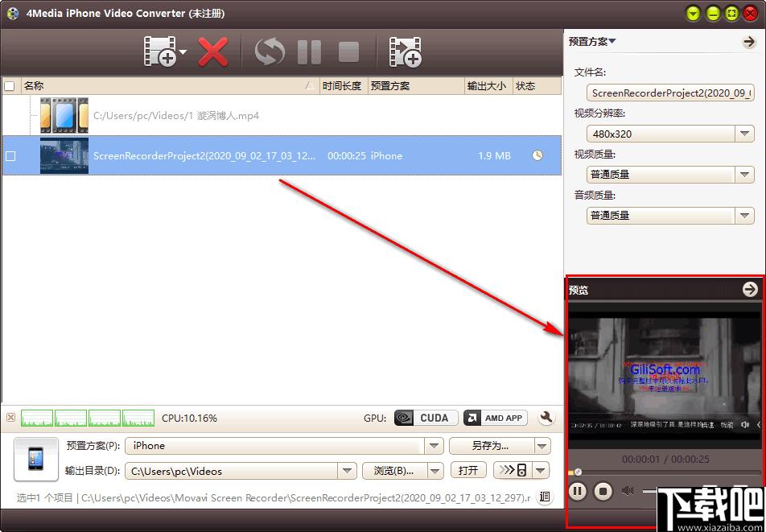This screenshot has height=532, width=766.
Task: Mute the preview speaker icon
Action: tap(628, 490)
